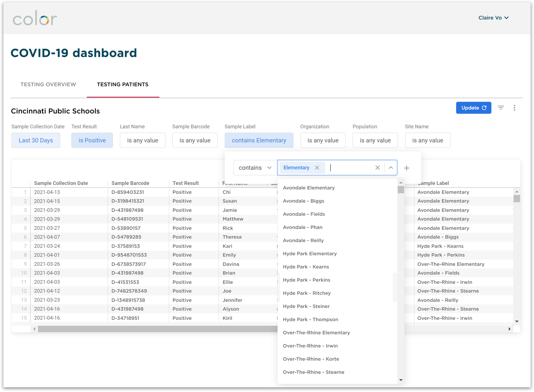Switch to the Testing Overview tab
This screenshot has width=534, height=392.
[x=48, y=85]
